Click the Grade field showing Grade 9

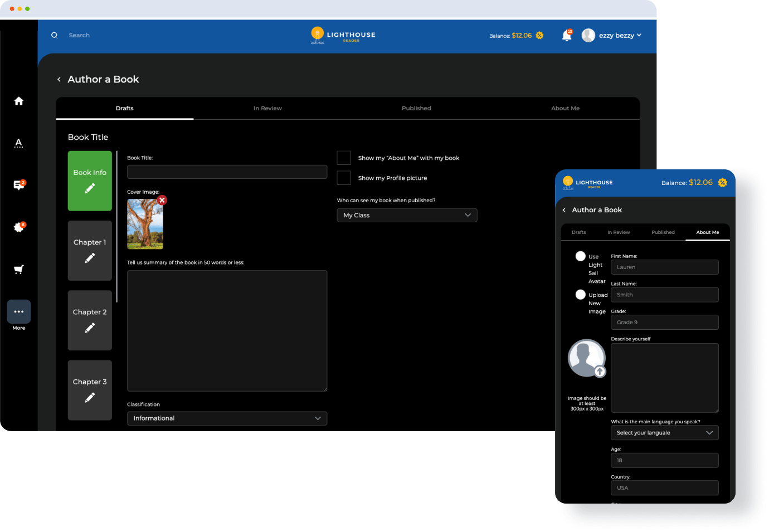coord(665,322)
